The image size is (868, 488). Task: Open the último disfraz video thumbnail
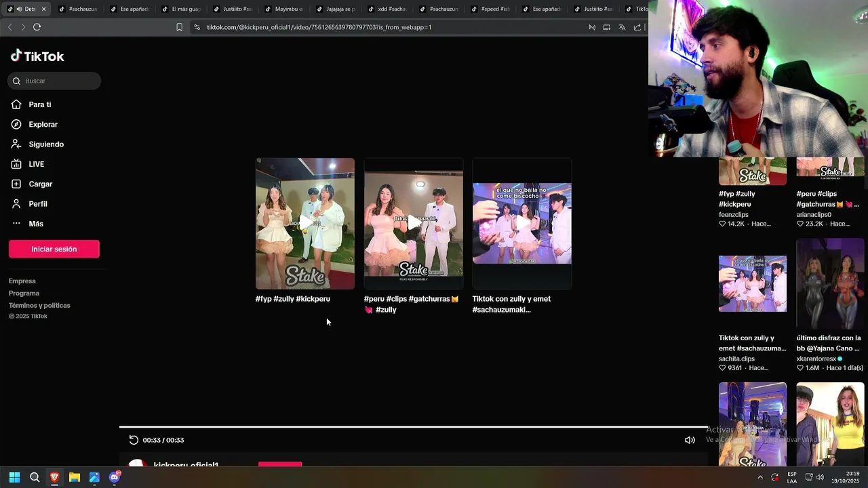pyautogui.click(x=830, y=283)
